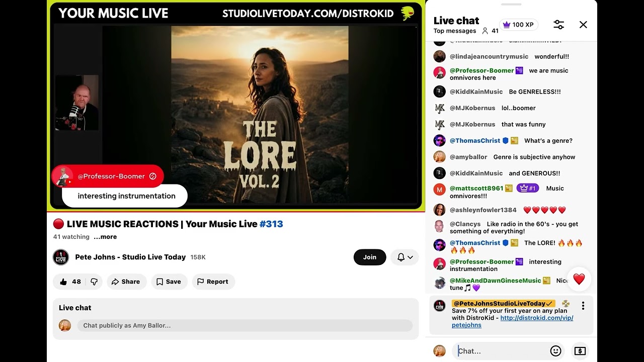Expand the Top messages chat mode
The height and width of the screenshot is (362, 644).
pos(455,31)
